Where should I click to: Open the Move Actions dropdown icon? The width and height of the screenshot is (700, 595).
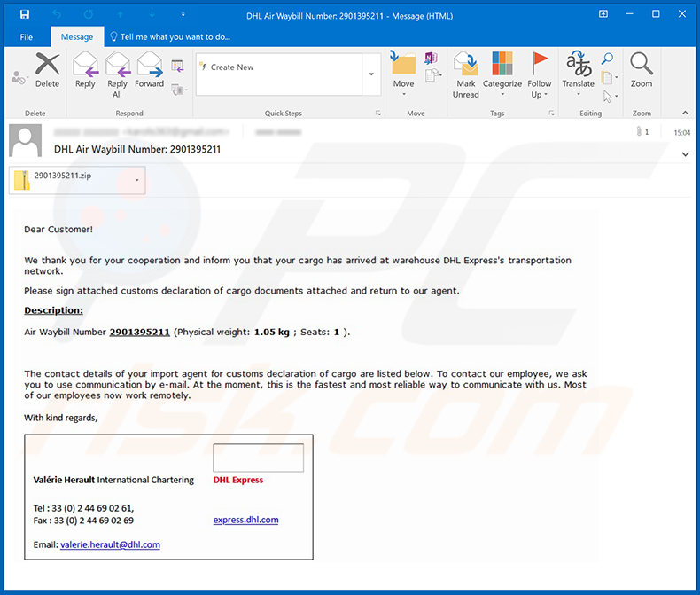pyautogui.click(x=433, y=75)
